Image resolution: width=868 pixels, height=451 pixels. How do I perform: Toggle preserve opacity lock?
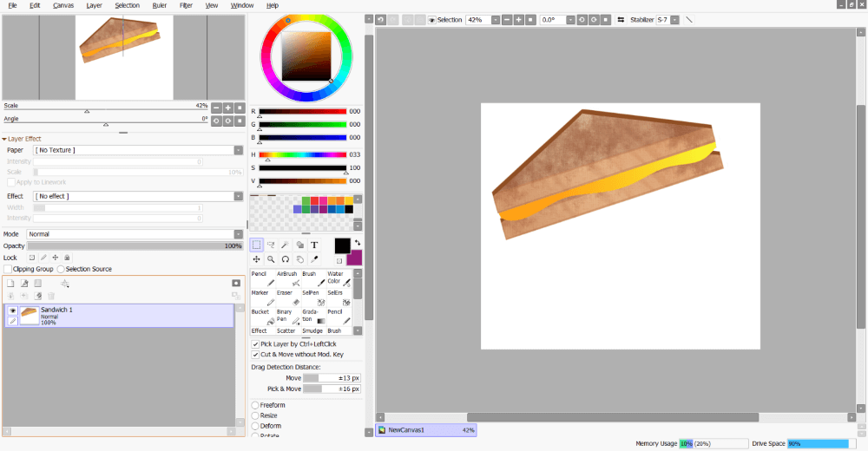pyautogui.click(x=32, y=258)
